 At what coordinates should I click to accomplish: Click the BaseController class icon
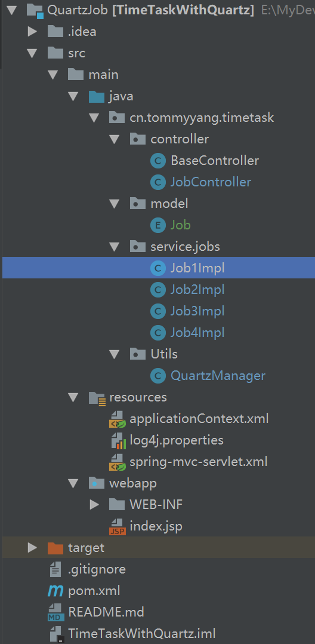(158, 161)
